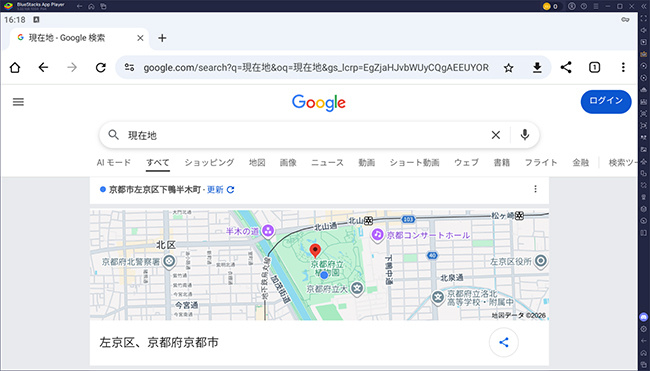Viewport: 650px width, 371px height.
Task: Switch to the ショート動画 tab
Action: pyautogui.click(x=415, y=162)
